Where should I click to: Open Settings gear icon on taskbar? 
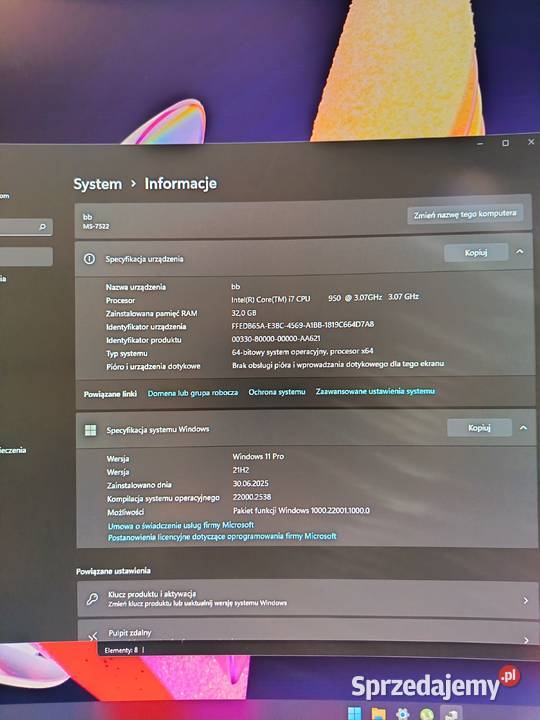(402, 714)
